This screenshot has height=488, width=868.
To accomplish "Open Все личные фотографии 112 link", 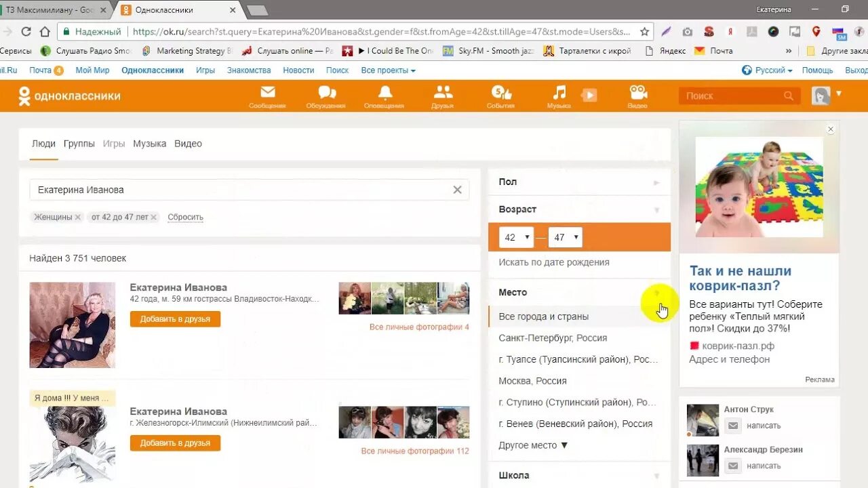I will [415, 451].
